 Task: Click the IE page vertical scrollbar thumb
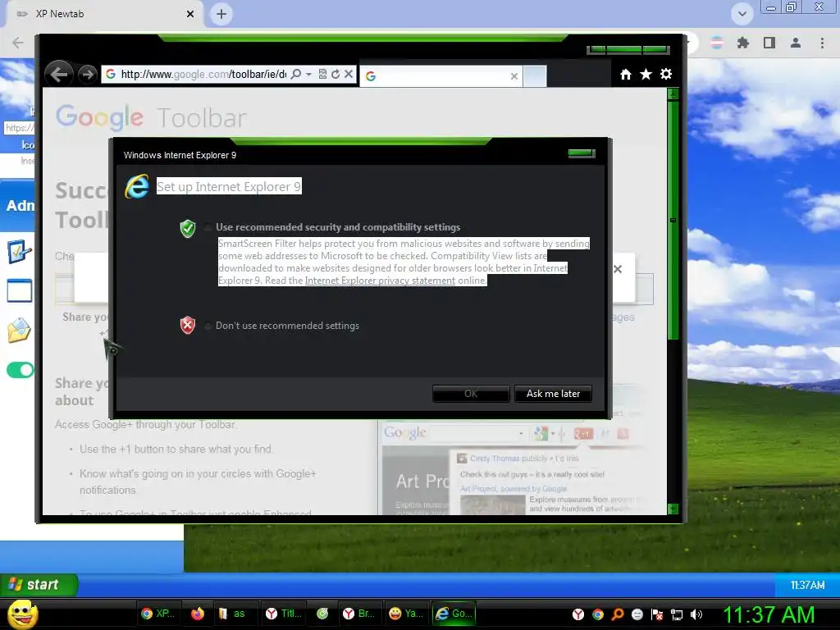pos(673,220)
